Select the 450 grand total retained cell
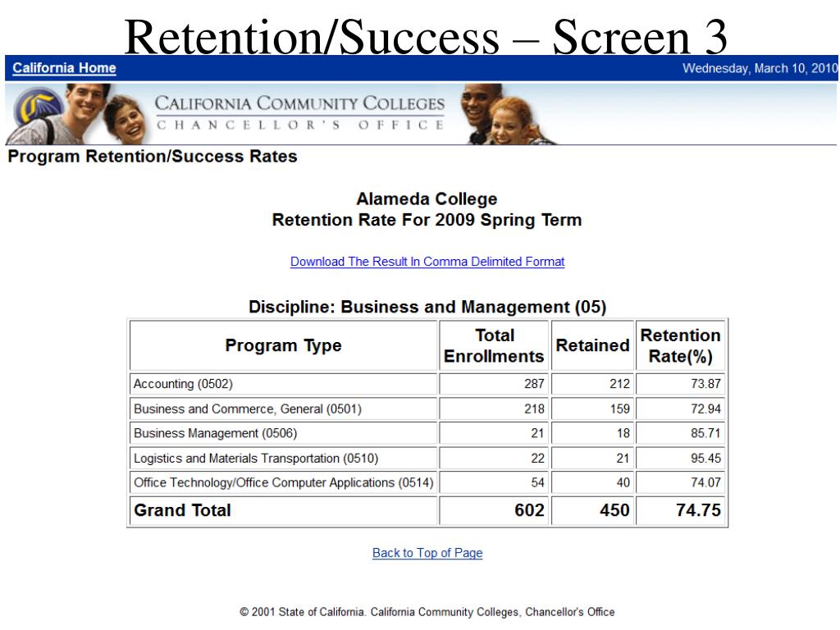 (592, 510)
